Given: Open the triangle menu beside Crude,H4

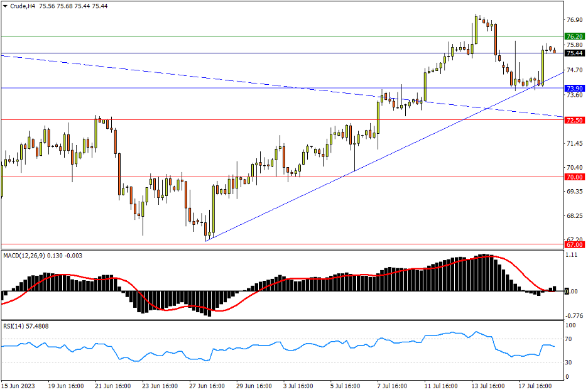Looking at the screenshot, I should (6, 6).
